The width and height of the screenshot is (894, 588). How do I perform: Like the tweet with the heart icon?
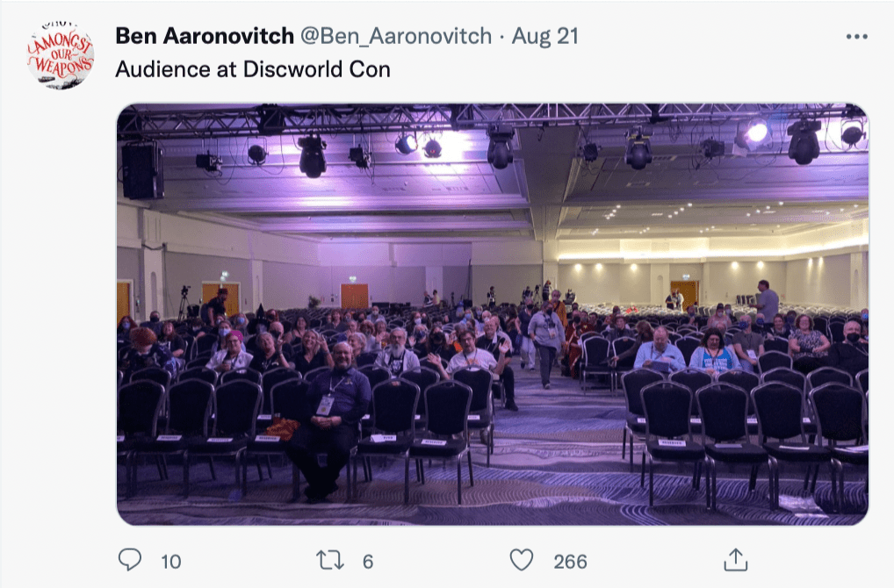(521, 560)
